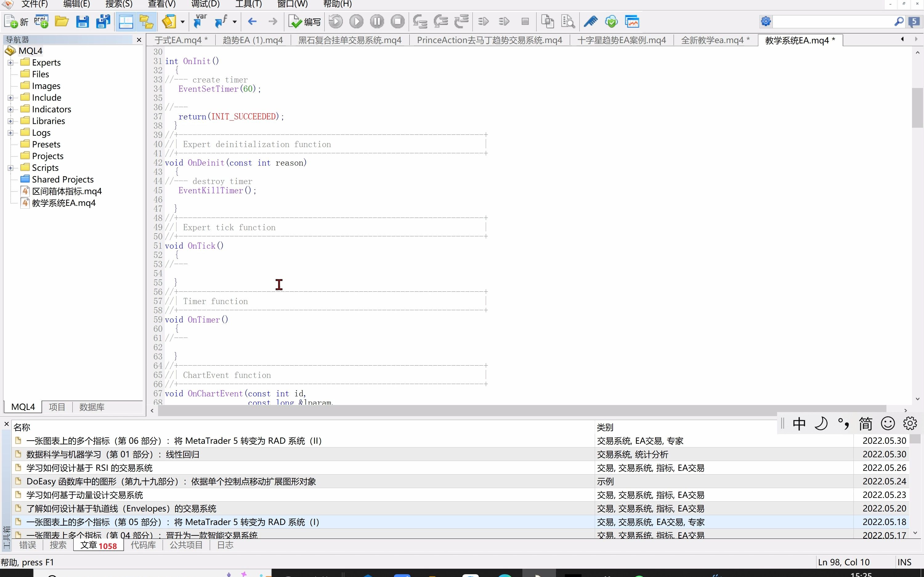The width and height of the screenshot is (924, 577).
Task: Open the trading terminal chart icon
Action: [632, 22]
